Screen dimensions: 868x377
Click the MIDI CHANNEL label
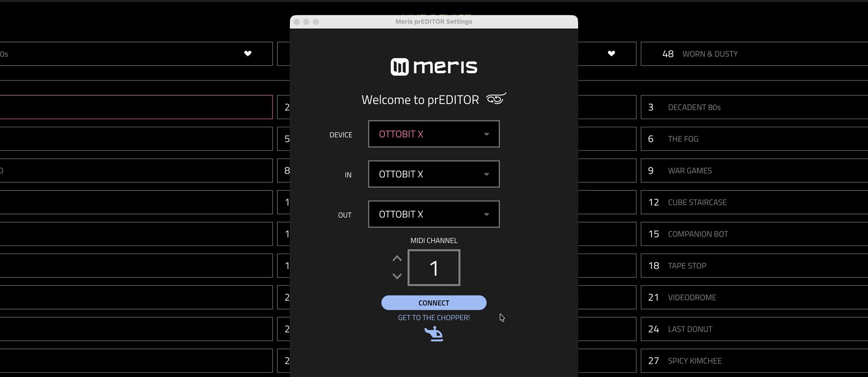434,241
